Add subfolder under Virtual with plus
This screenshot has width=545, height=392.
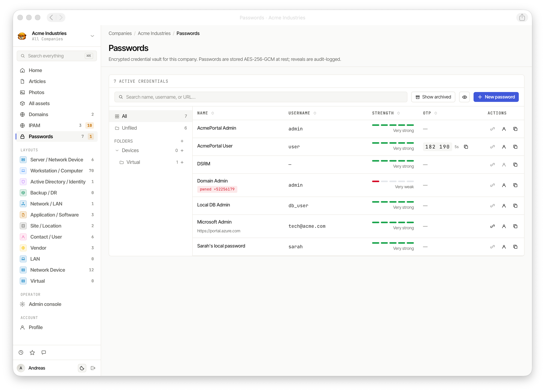pos(182,162)
